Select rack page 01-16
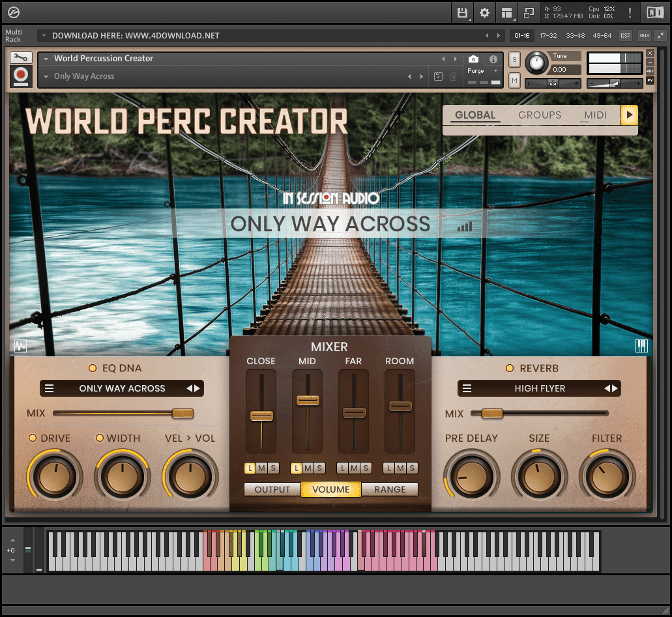This screenshot has width=672, height=617. (521, 36)
